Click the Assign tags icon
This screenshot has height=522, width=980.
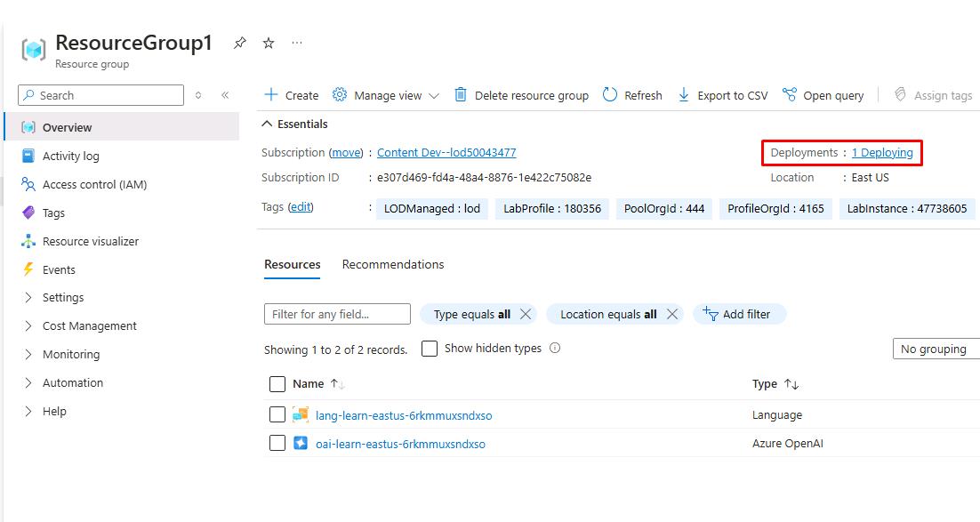click(x=900, y=94)
